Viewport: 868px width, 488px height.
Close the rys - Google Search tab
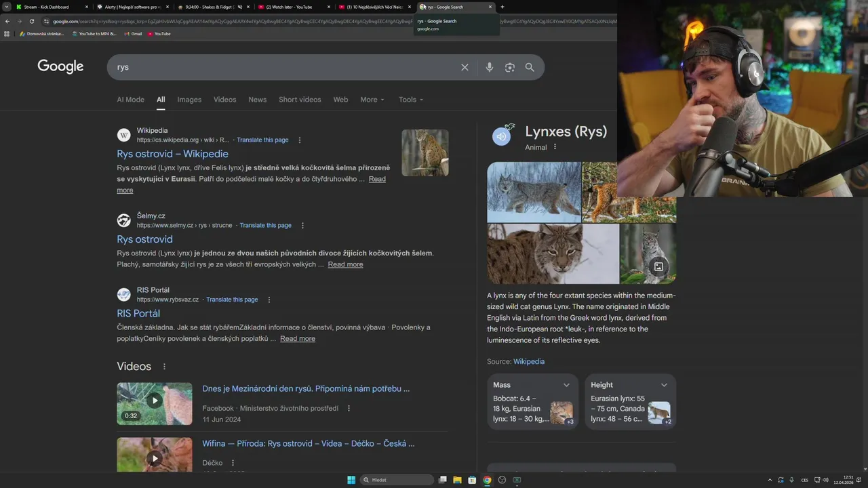tap(490, 7)
